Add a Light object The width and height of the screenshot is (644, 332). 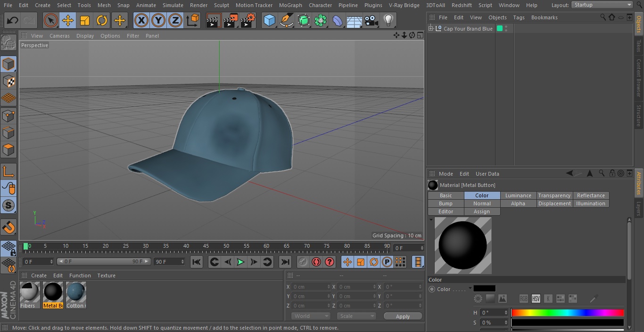coord(388,21)
